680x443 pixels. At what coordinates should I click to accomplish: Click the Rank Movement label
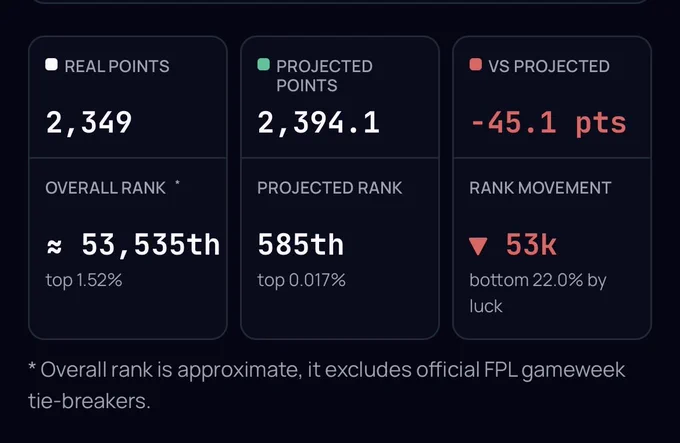540,188
